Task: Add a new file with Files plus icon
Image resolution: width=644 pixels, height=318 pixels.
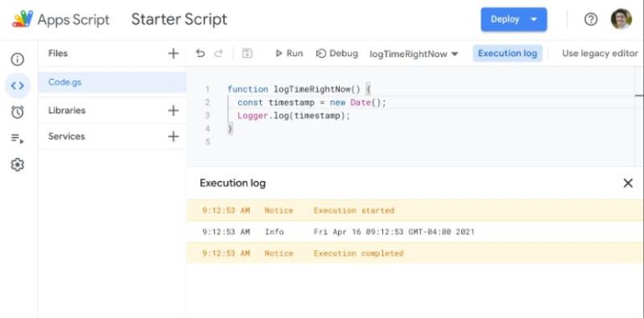Action: [x=174, y=54]
